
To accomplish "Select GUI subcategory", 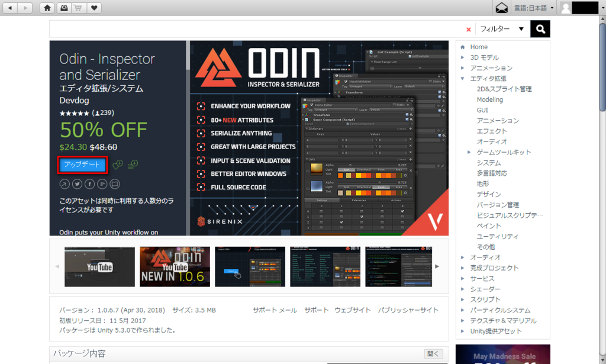I will (482, 110).
